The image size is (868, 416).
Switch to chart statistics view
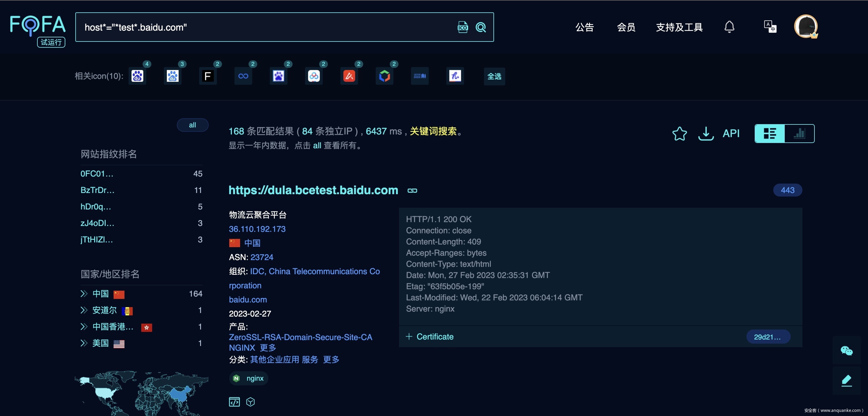pyautogui.click(x=799, y=133)
